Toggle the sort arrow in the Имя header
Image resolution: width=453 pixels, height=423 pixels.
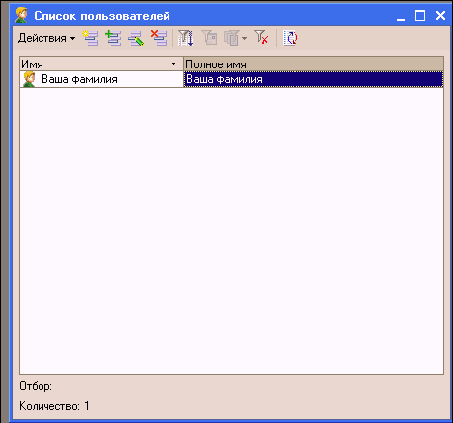pos(173,64)
